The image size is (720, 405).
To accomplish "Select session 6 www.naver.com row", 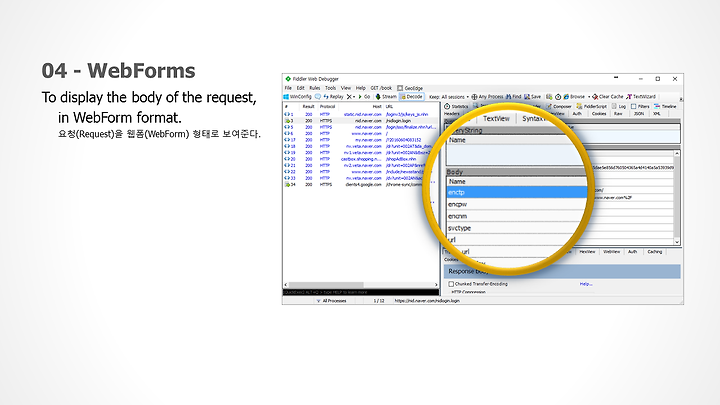I will [x=361, y=134].
